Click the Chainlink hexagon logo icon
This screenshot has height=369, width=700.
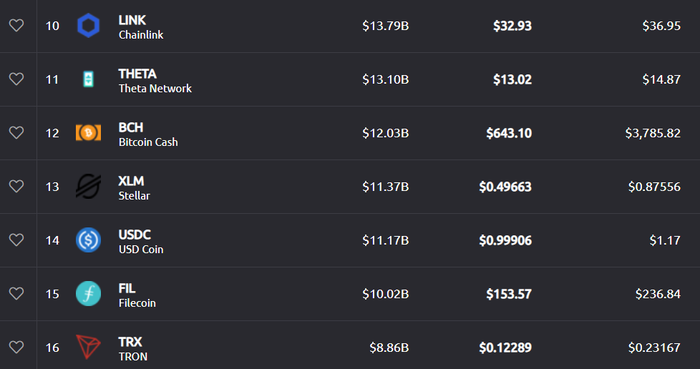coord(88,25)
